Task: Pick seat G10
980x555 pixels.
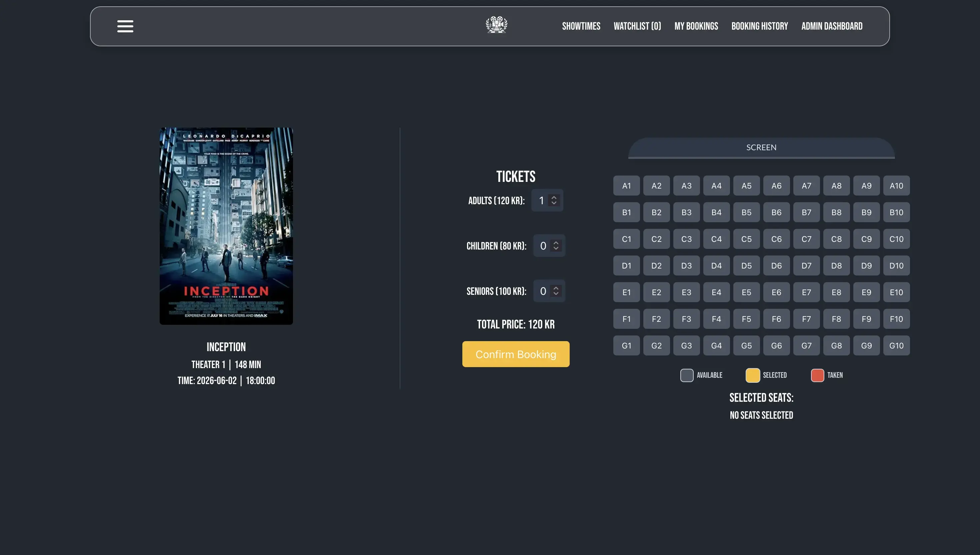Action: pyautogui.click(x=896, y=346)
